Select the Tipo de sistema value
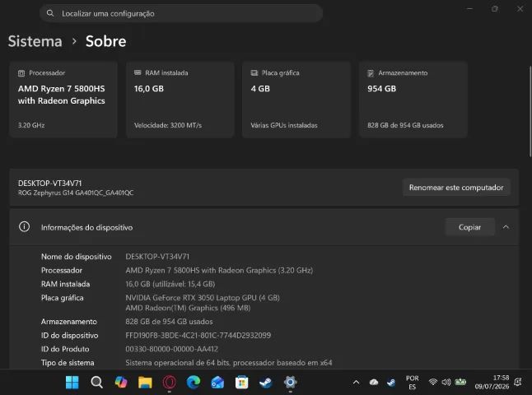Viewport: 532px width, 395px height. click(229, 363)
